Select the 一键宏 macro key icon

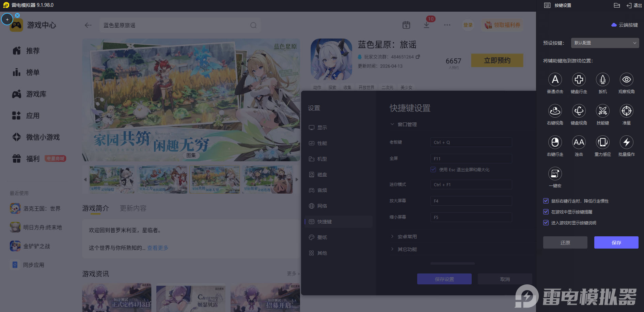tap(555, 174)
